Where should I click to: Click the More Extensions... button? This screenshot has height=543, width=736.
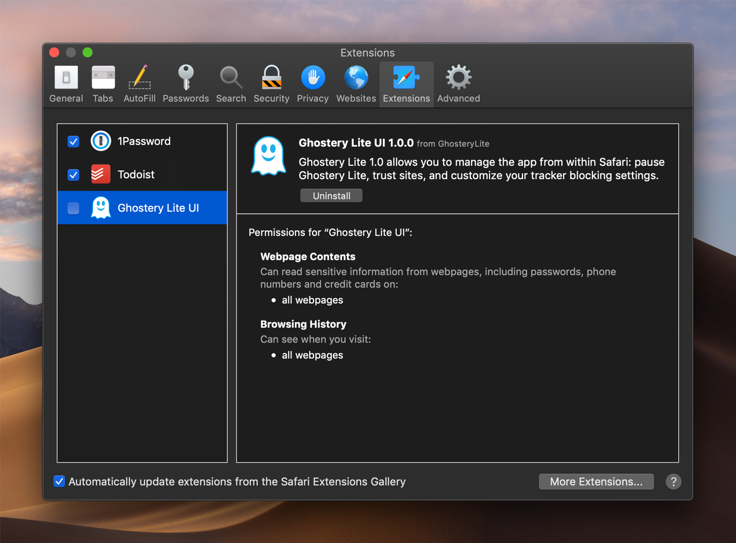tap(596, 482)
